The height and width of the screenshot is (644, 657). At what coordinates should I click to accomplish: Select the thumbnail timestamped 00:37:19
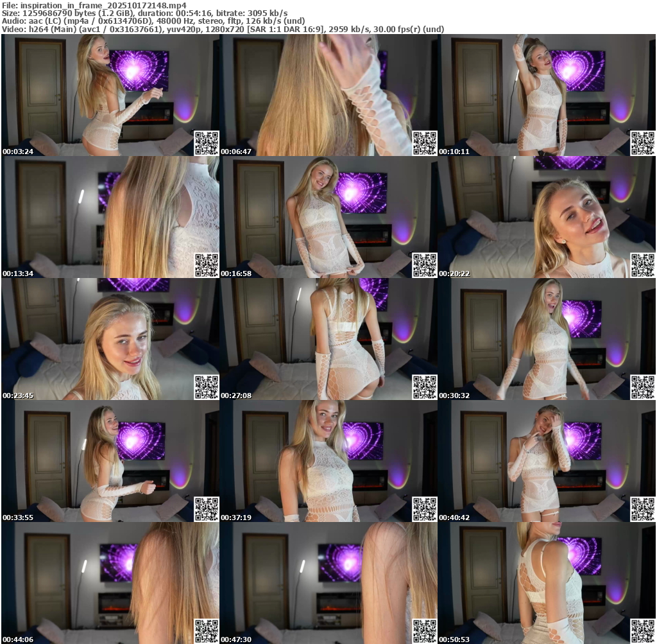(x=328, y=461)
